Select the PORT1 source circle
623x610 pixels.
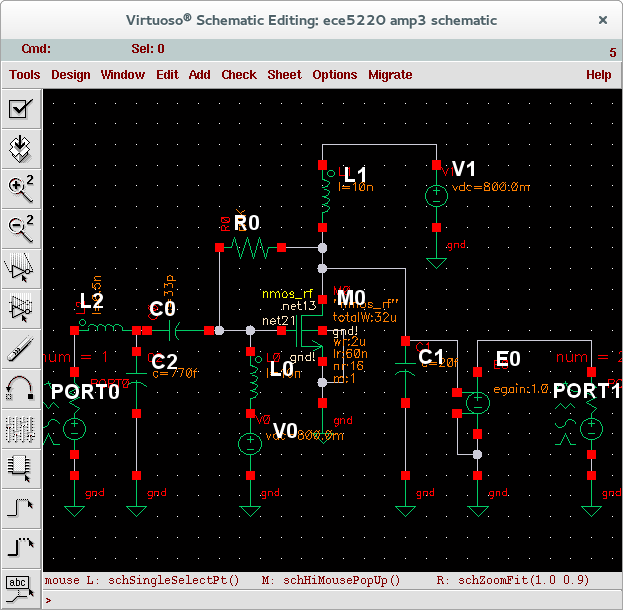(x=591, y=429)
